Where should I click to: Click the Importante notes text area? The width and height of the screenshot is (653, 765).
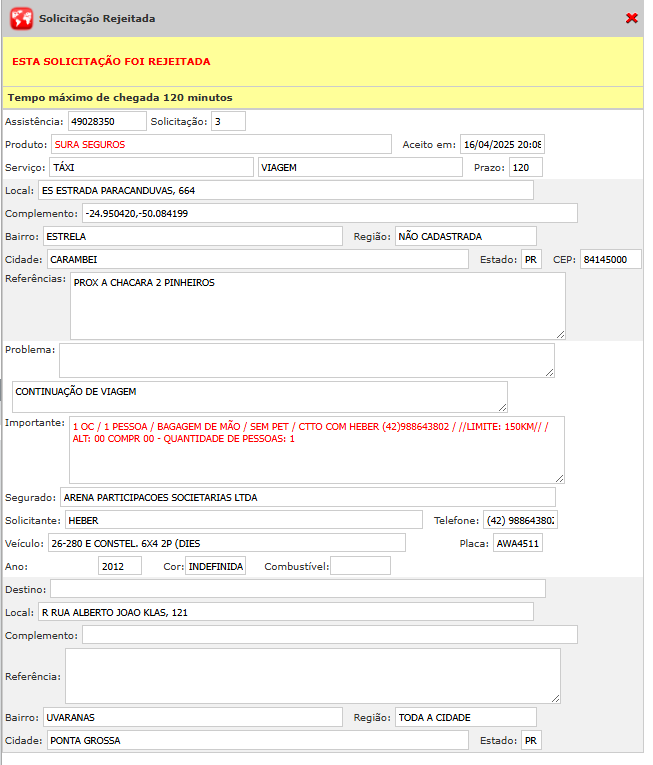click(317, 450)
